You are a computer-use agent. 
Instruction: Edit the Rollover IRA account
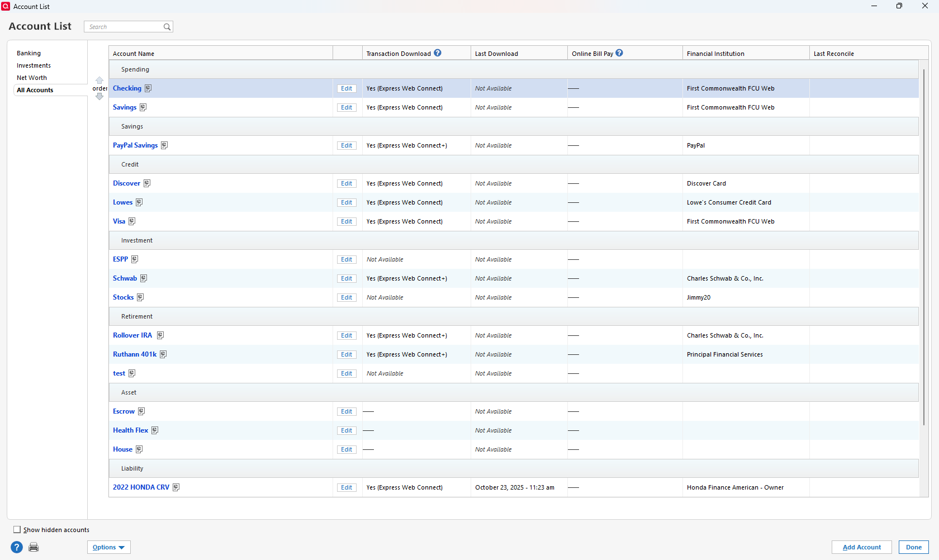coord(347,335)
